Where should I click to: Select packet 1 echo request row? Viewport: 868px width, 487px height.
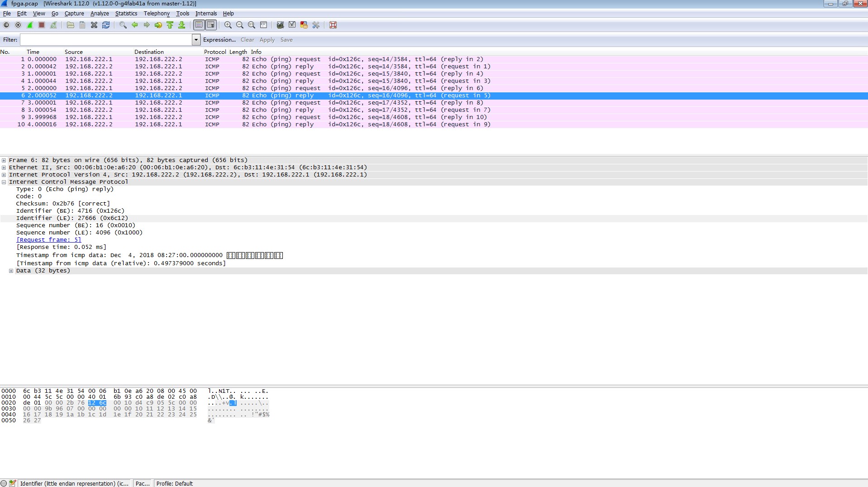pos(434,59)
